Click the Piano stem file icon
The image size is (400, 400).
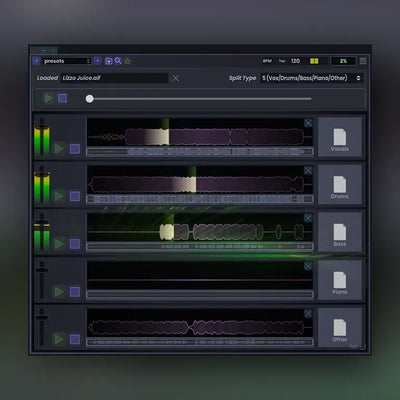(x=340, y=280)
